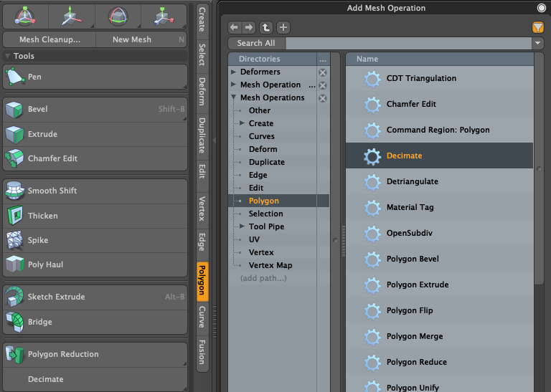Click the action center axis cube icon

tap(72, 16)
